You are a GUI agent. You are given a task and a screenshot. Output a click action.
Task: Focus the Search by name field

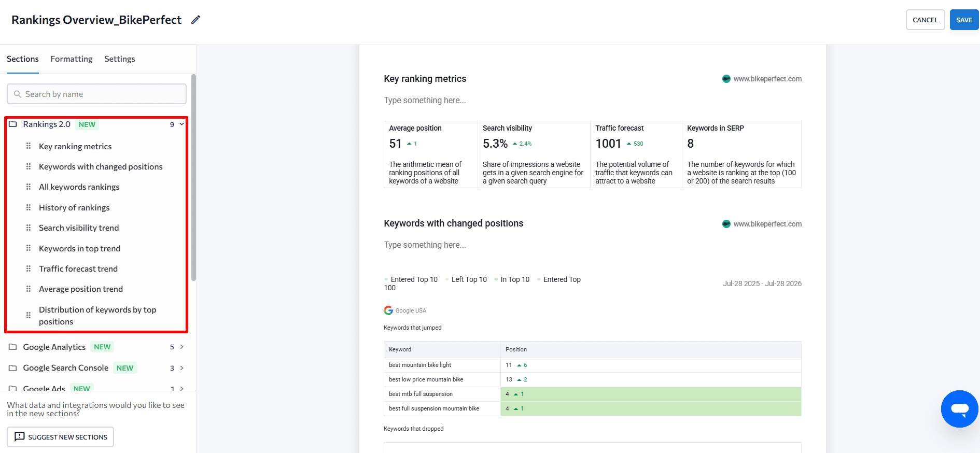(96, 94)
